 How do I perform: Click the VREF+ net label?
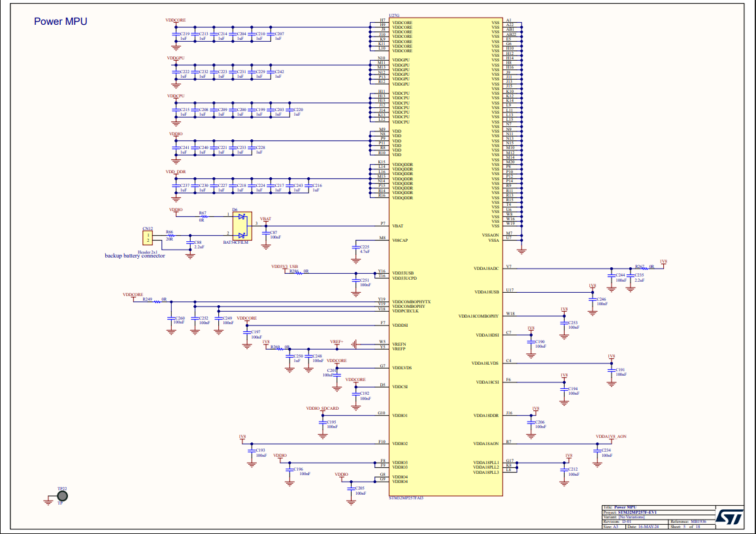click(337, 342)
